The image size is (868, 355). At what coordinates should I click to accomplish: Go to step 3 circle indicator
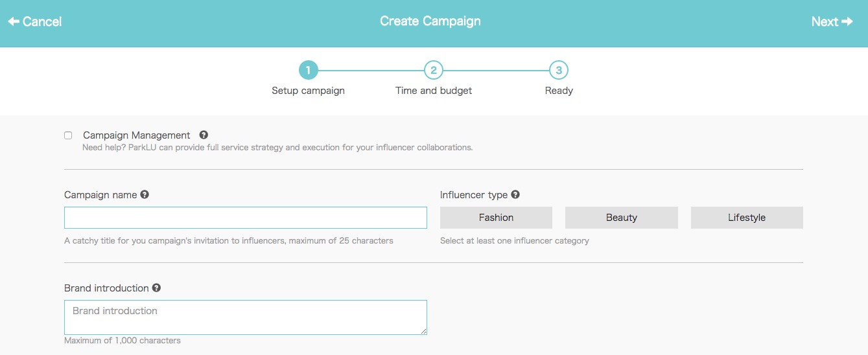pos(558,70)
